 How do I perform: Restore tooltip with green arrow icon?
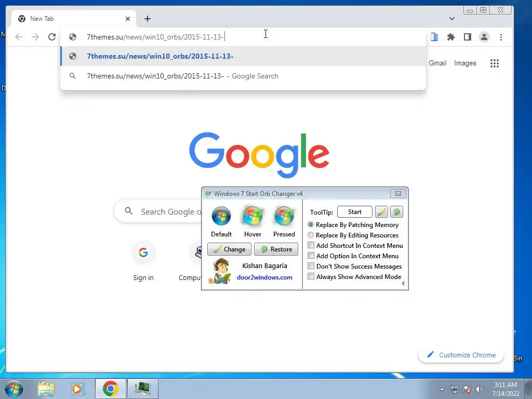tap(396, 212)
